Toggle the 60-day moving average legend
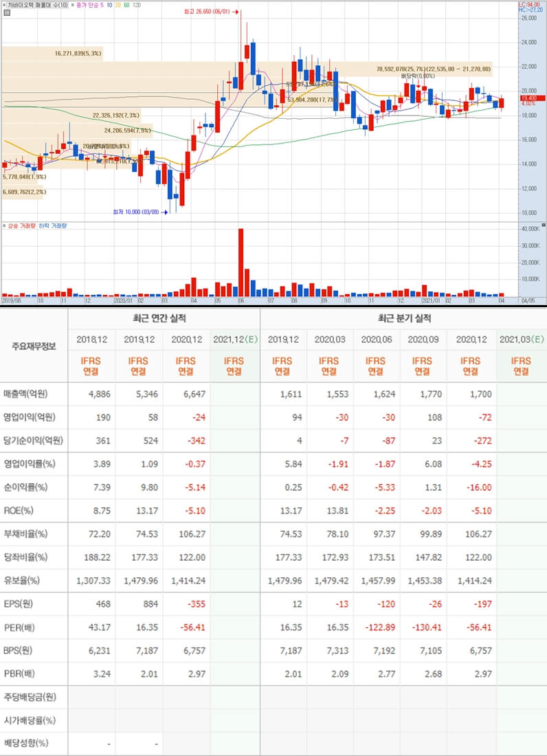The height and width of the screenshot is (756, 547). (x=126, y=5)
